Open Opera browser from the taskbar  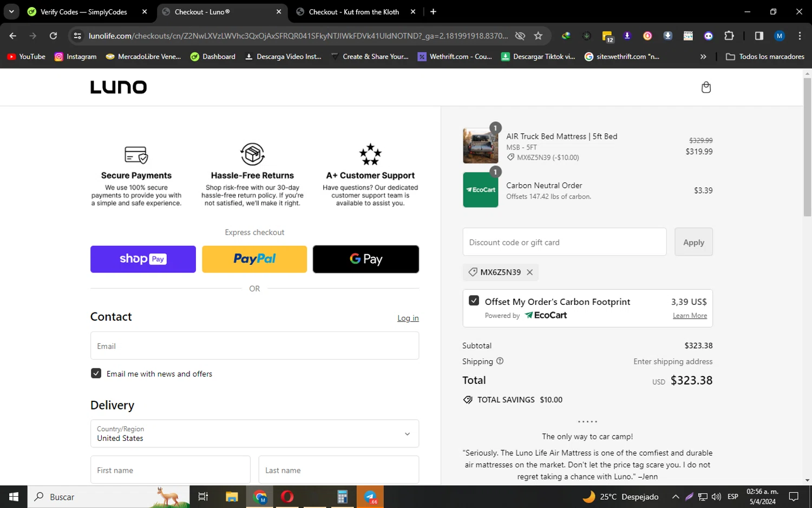coord(287,497)
